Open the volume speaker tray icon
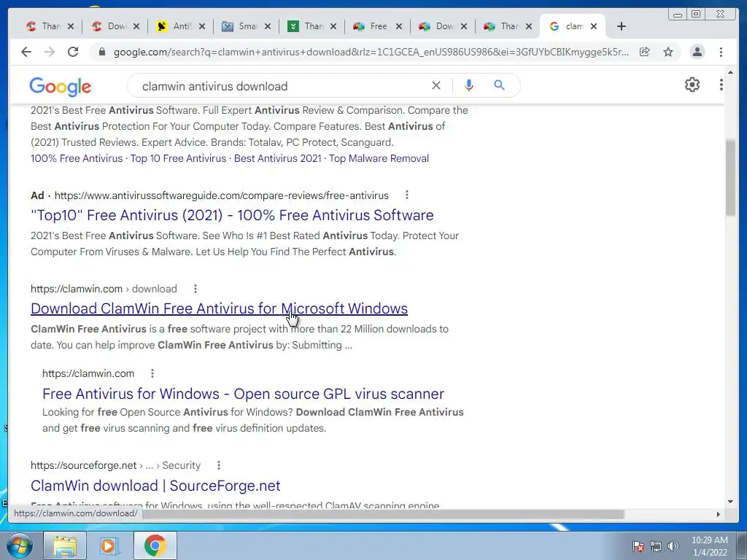The image size is (747, 560). (x=673, y=546)
